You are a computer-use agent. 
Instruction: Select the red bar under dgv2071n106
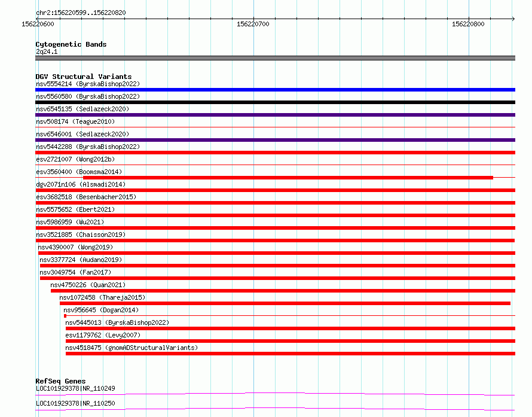[275, 190]
